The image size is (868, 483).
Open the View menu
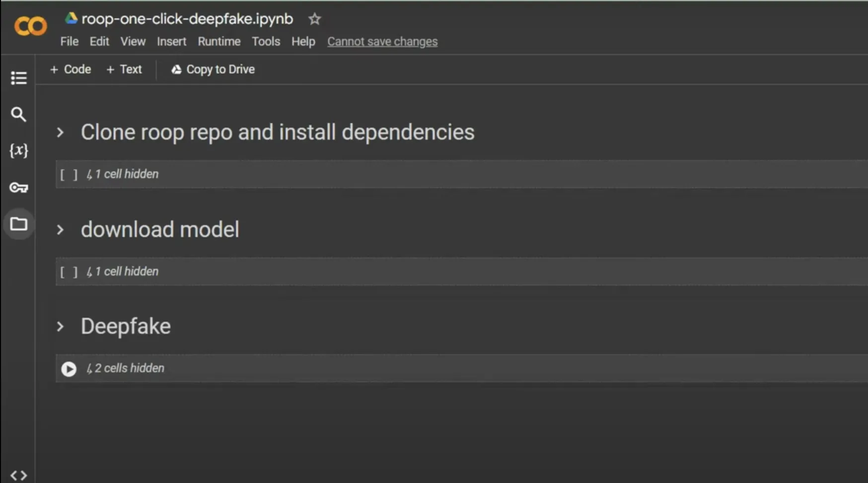point(133,41)
